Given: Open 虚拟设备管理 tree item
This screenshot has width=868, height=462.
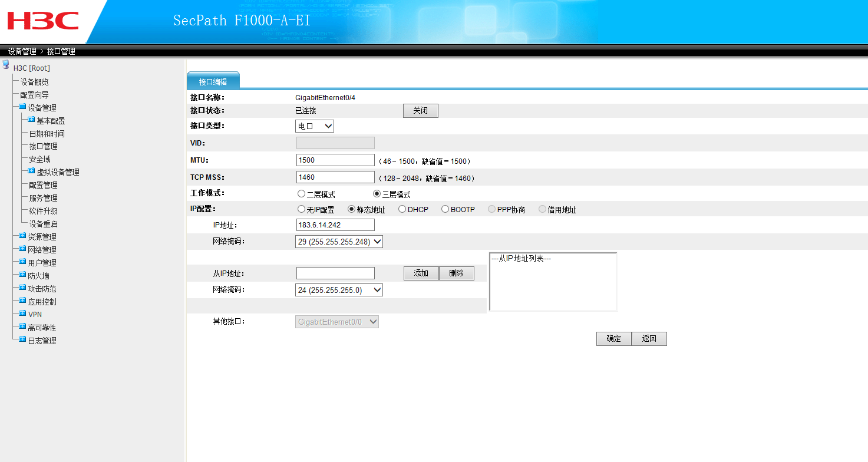Looking at the screenshot, I should [58, 172].
